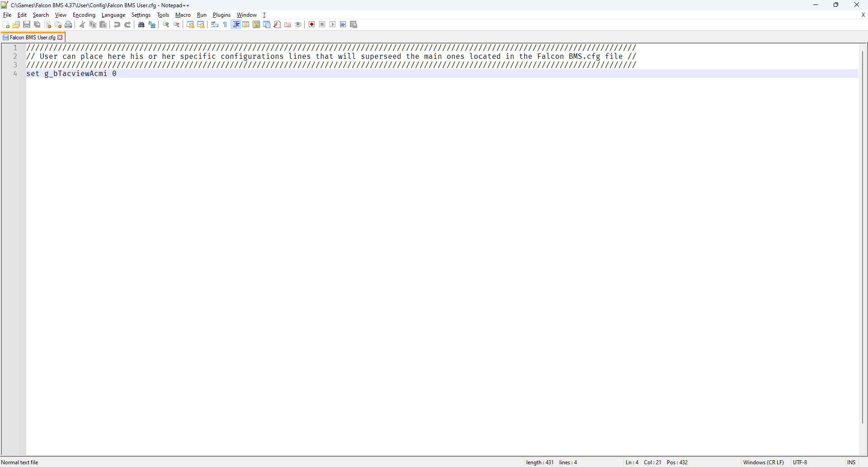Place cursor in 'set g_bTacviewAcmi 0' line

71,74
